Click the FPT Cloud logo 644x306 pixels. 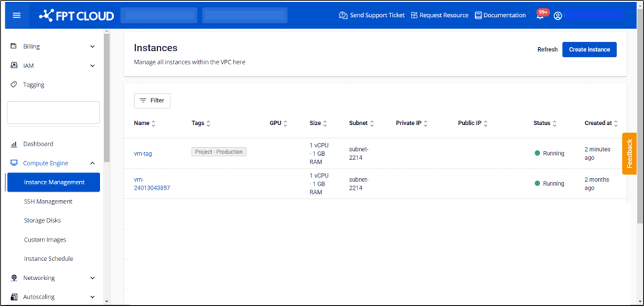click(77, 15)
